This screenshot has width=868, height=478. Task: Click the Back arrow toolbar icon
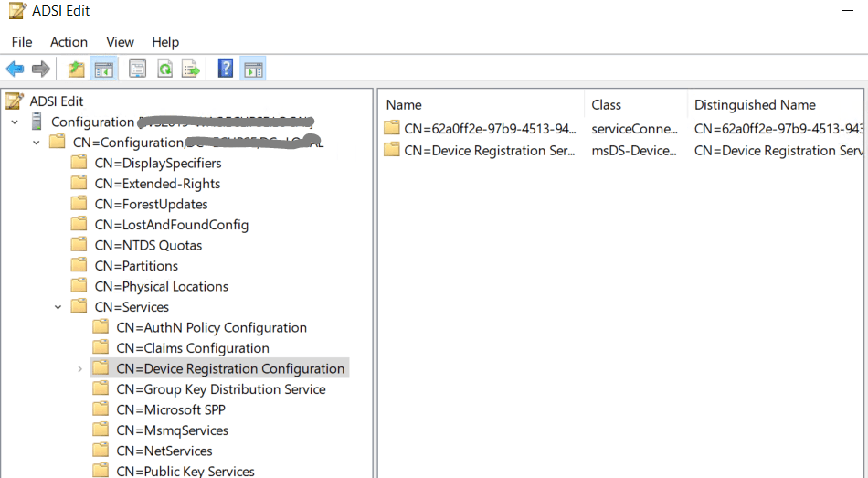coord(15,69)
